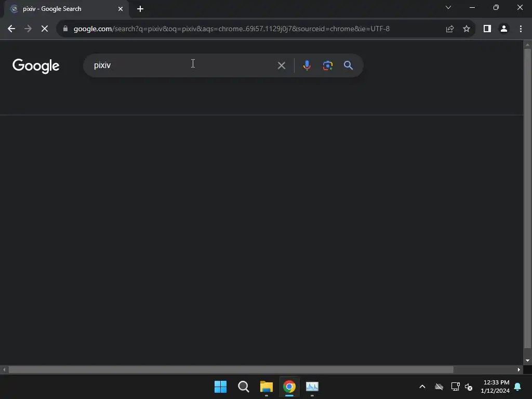Open a new tab
Viewport: 532px width, 399px height.
[140, 9]
